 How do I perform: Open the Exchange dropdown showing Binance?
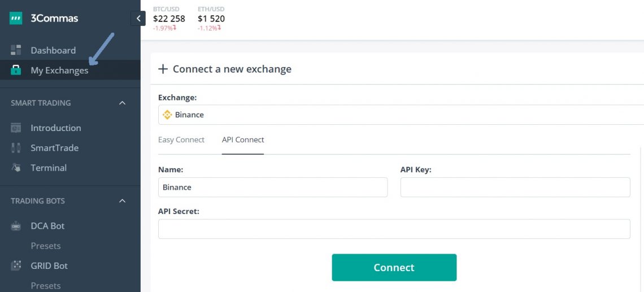pos(400,115)
